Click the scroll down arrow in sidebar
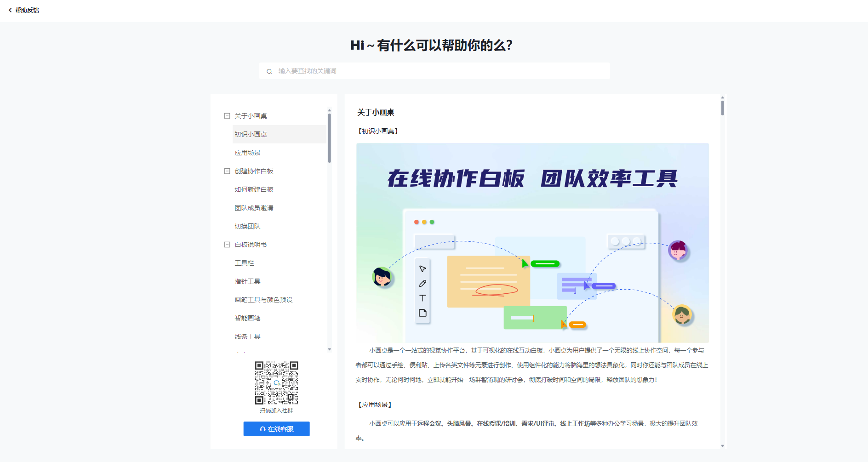Screen dimensions: 868x462 click(329, 349)
